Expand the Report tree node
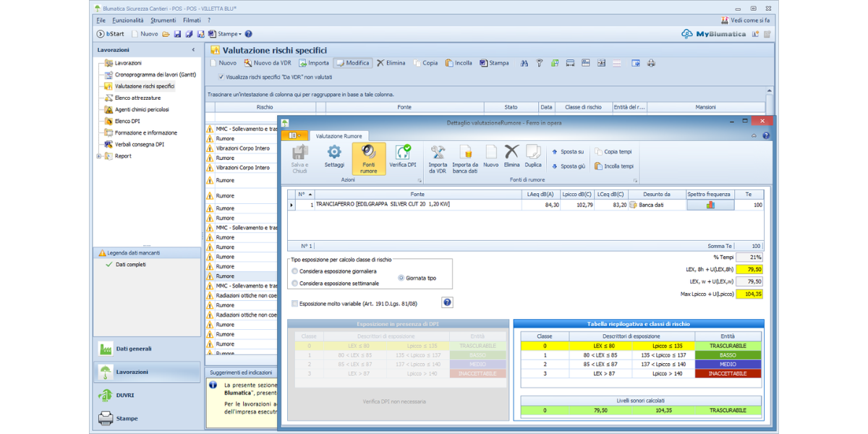This screenshot has height=434, width=868. tap(99, 156)
